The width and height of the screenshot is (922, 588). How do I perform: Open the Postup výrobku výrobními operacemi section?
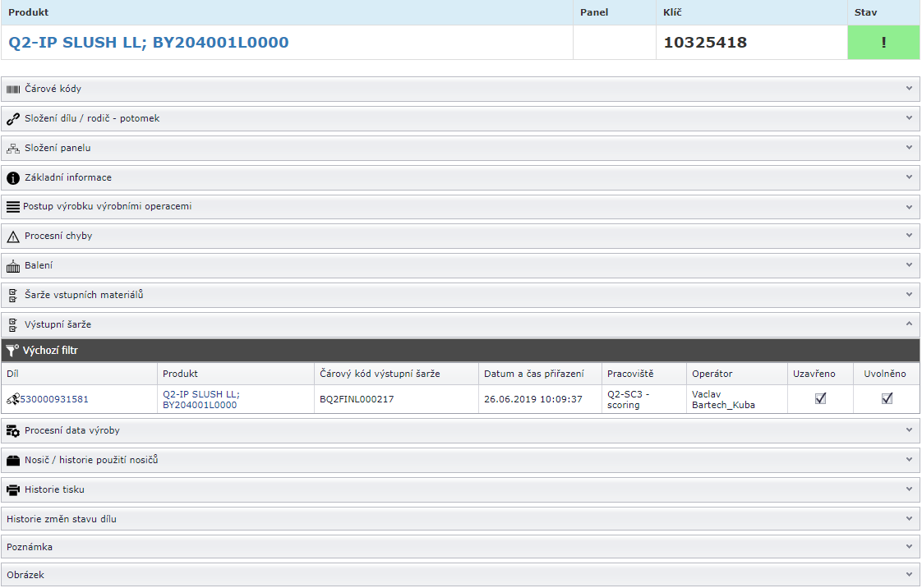coord(107,207)
